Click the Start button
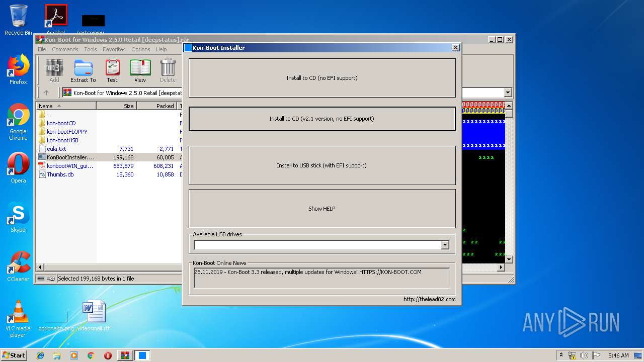644x362 pixels. coord(14,355)
